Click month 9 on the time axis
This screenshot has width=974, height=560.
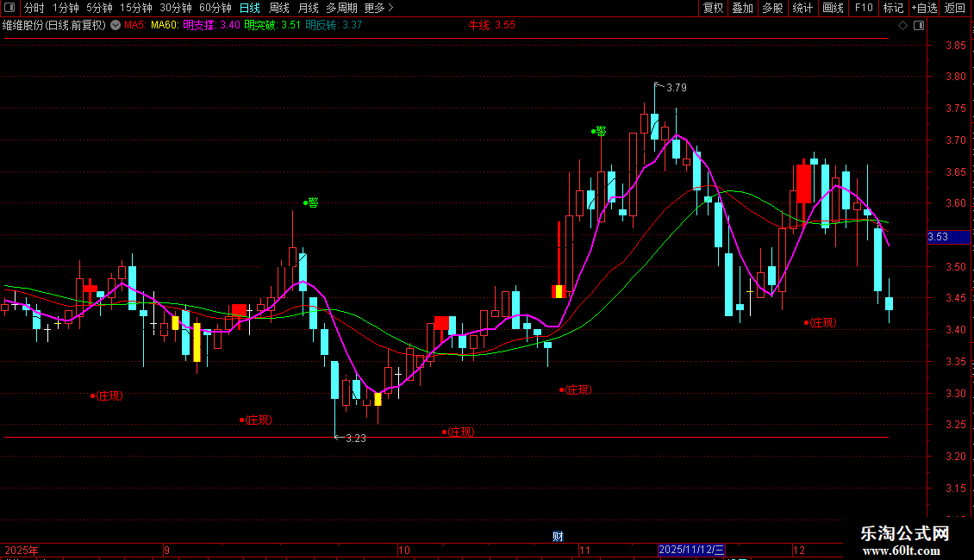point(166,550)
